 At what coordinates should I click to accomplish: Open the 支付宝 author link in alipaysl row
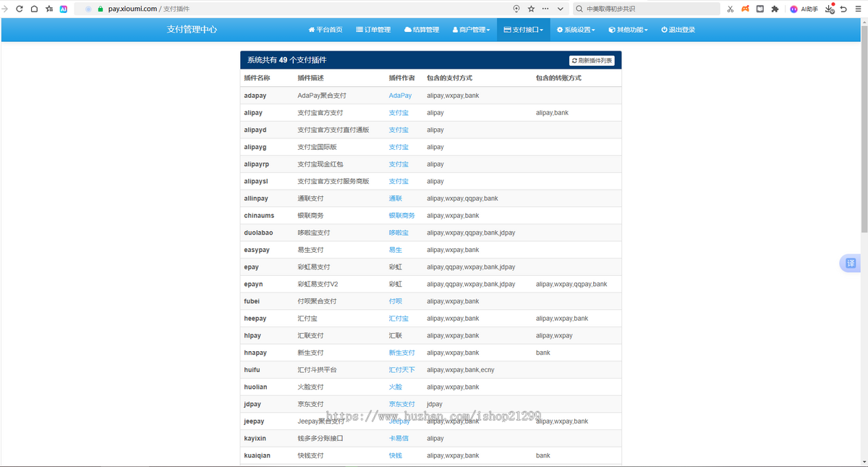(399, 182)
